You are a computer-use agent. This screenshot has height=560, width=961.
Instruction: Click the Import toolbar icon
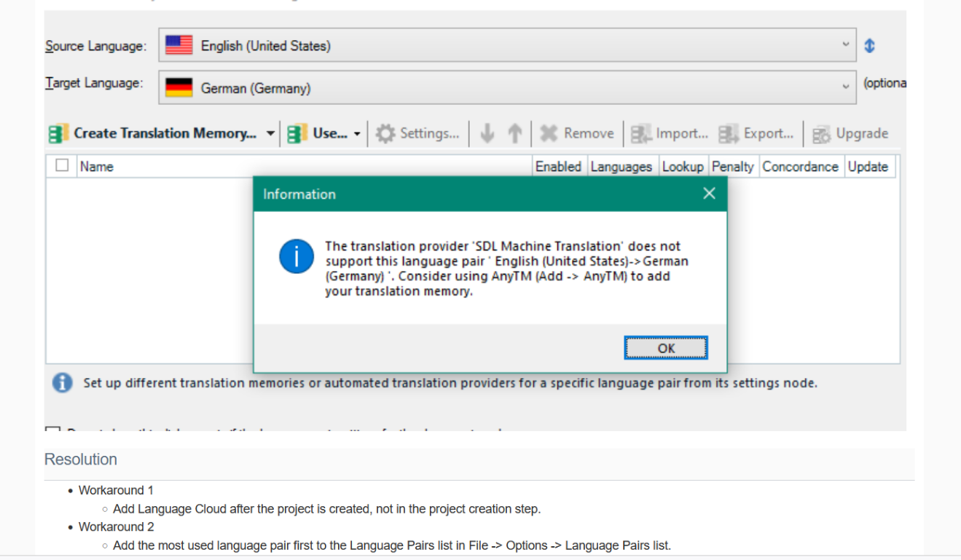pos(641,134)
